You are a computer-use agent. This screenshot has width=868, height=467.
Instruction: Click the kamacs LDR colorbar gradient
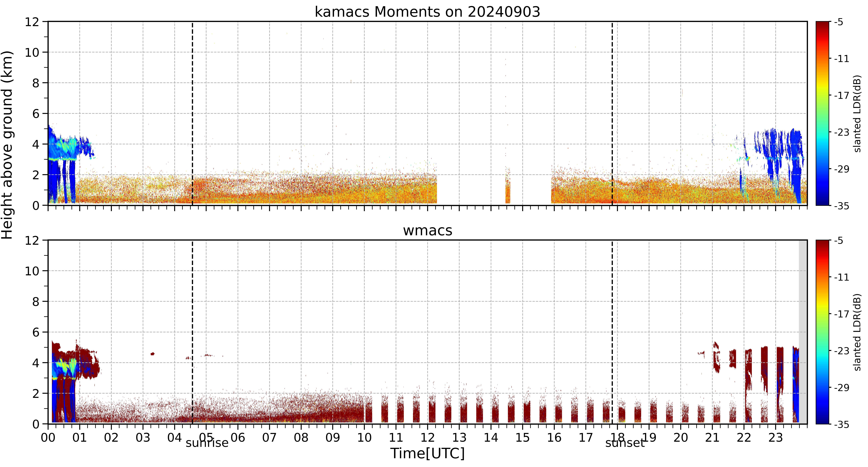(x=823, y=114)
